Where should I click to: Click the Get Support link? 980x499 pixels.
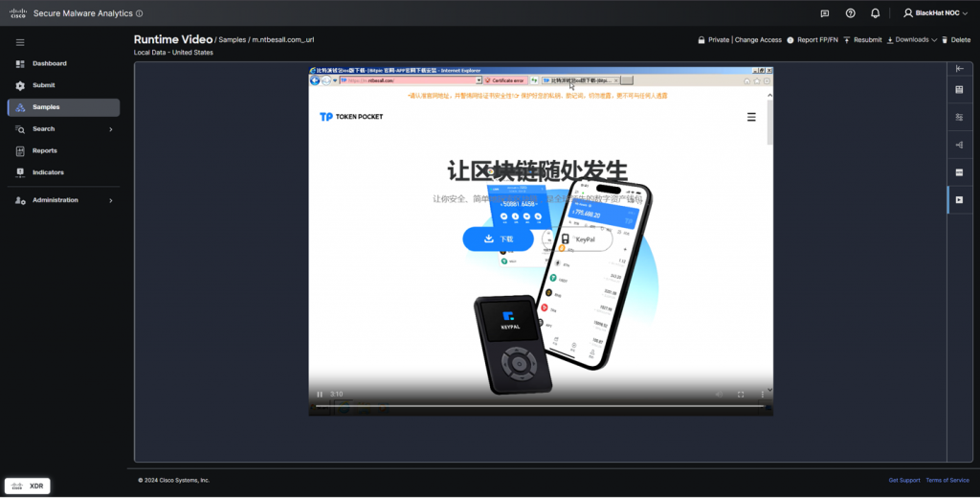(903, 480)
